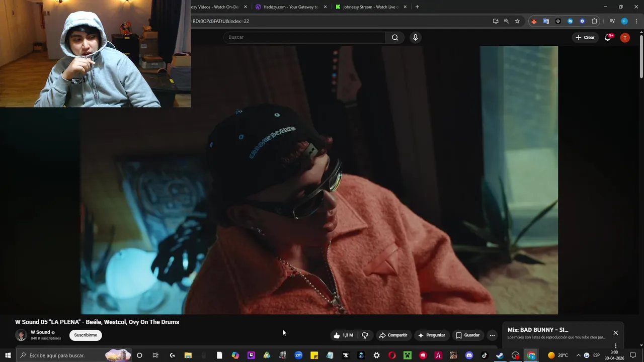Click the install app icon in address bar

496,21
